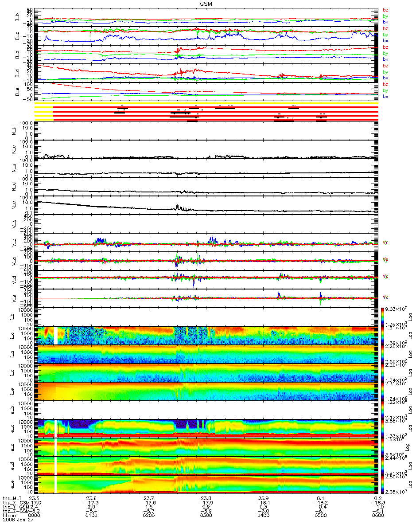This screenshot has width=412, height=532.
Task: Click the blue bx legend of B_e panel
Action: pyautogui.click(x=385, y=96)
